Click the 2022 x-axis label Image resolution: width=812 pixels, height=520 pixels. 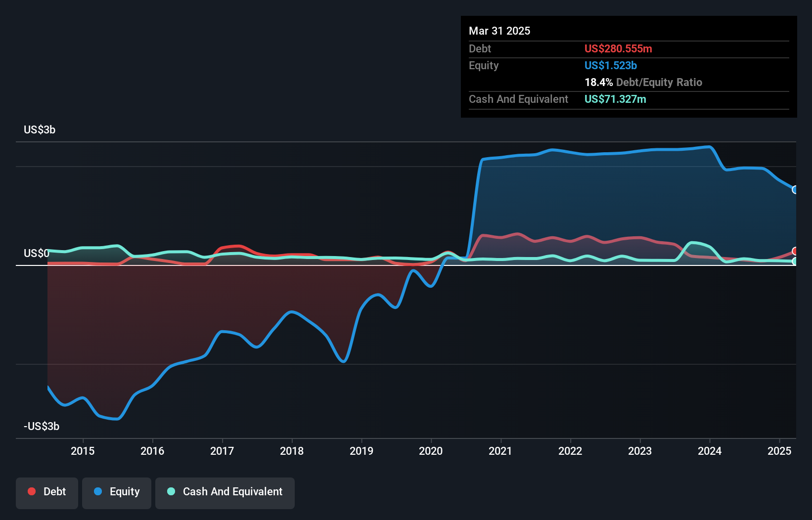(x=570, y=451)
